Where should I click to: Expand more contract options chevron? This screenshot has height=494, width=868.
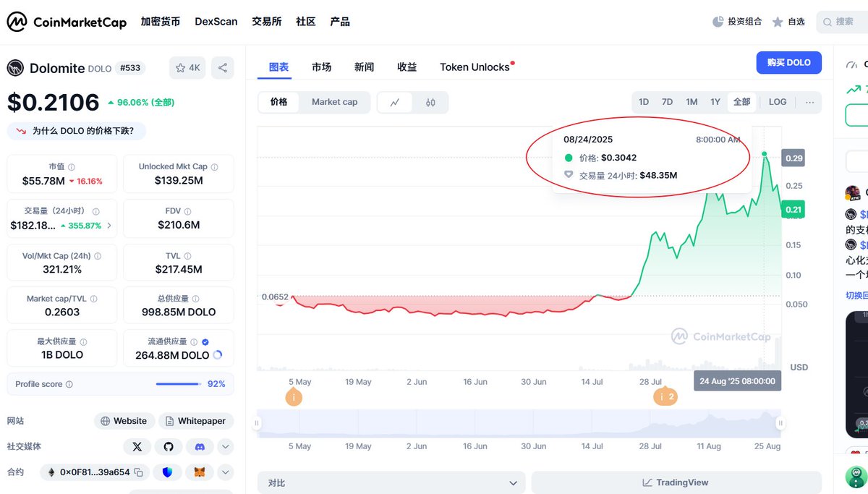pos(225,472)
